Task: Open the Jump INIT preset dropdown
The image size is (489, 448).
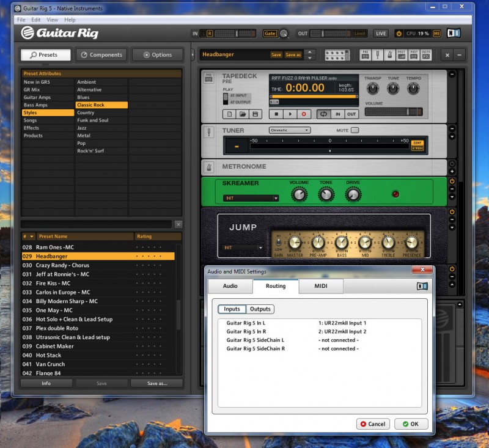Action: 243,248
